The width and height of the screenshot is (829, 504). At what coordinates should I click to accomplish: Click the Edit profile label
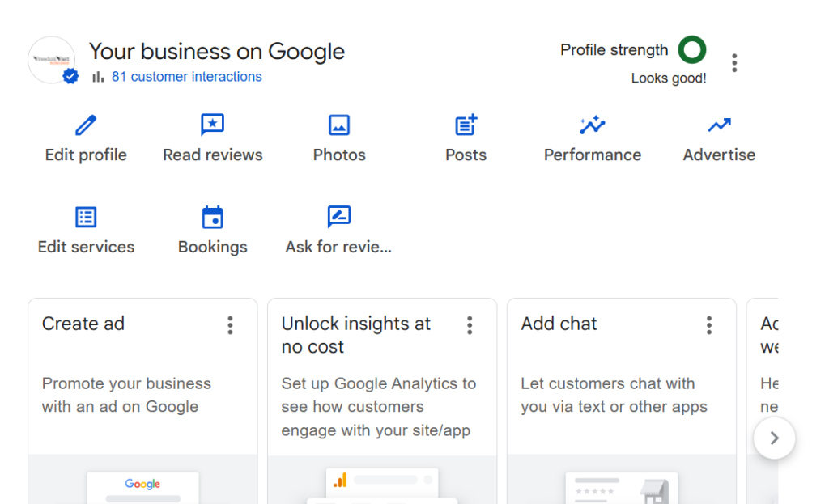point(86,155)
